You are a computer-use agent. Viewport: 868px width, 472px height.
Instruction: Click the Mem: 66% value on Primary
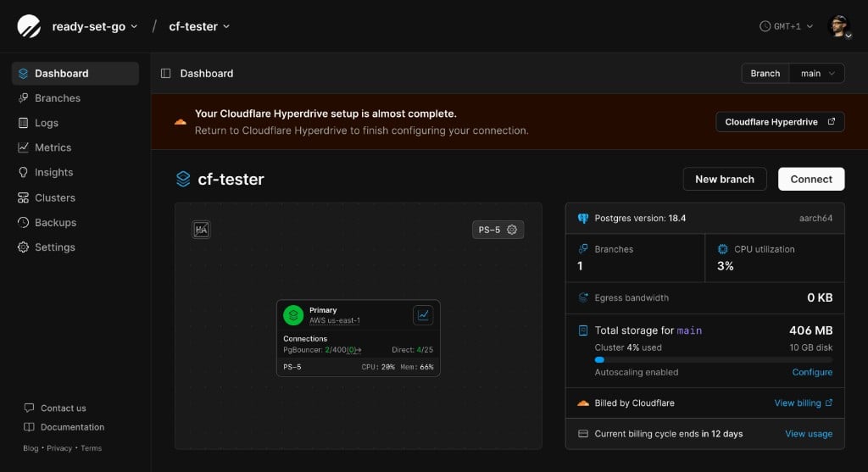coord(417,367)
